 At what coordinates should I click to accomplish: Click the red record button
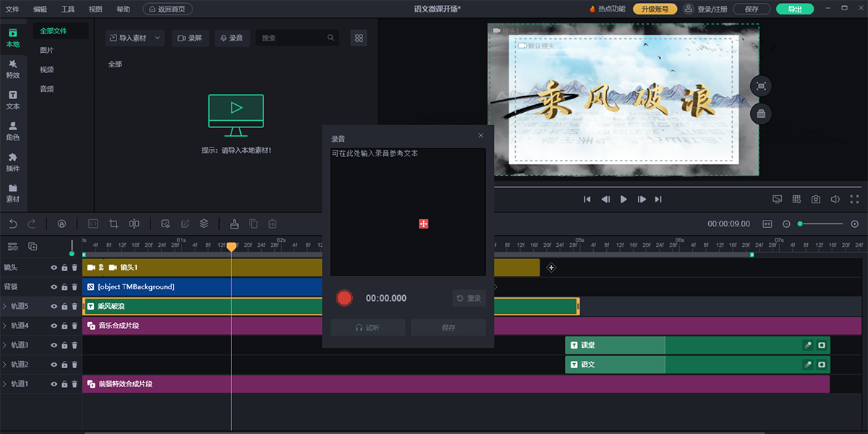pos(344,298)
